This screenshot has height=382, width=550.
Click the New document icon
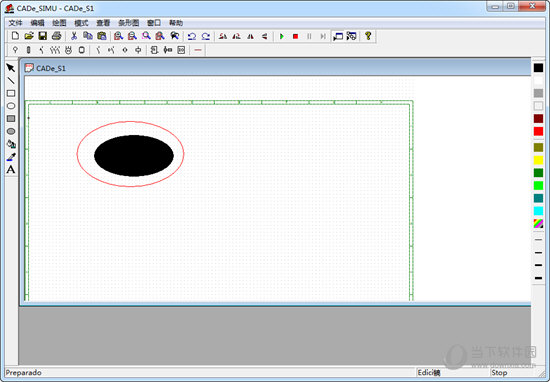(x=15, y=36)
